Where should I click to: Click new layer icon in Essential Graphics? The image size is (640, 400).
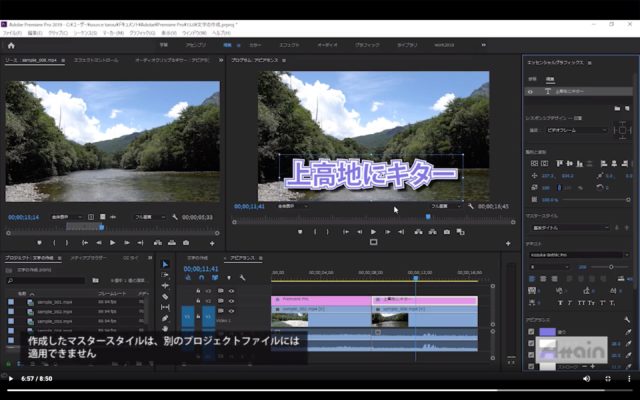(x=627, y=108)
